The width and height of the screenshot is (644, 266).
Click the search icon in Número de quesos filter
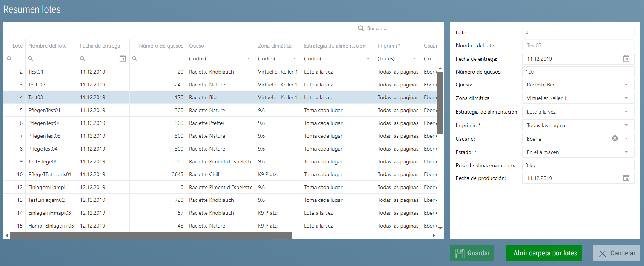point(135,58)
